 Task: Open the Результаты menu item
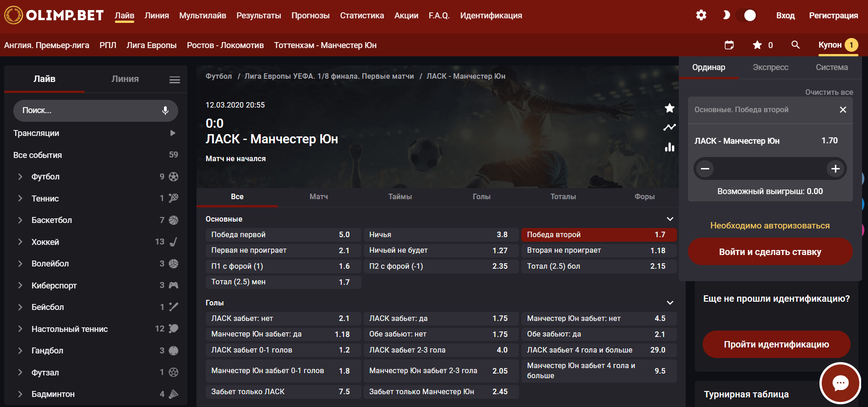point(259,16)
